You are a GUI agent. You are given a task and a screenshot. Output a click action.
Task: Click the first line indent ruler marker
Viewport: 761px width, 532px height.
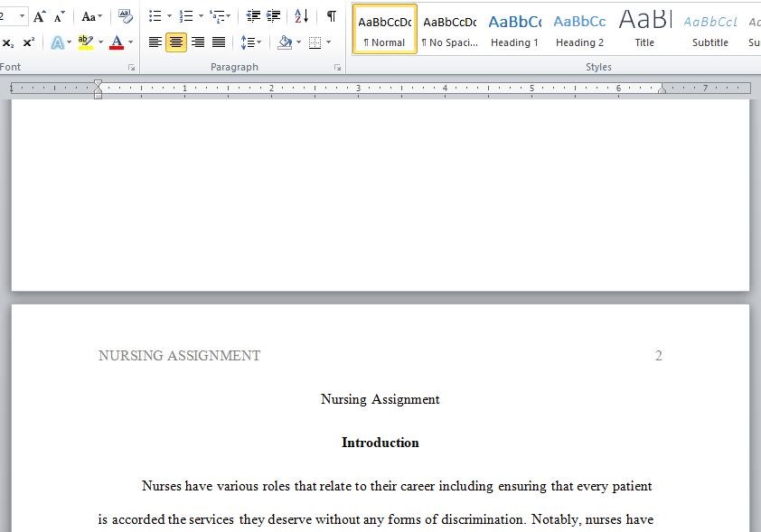pos(98,83)
